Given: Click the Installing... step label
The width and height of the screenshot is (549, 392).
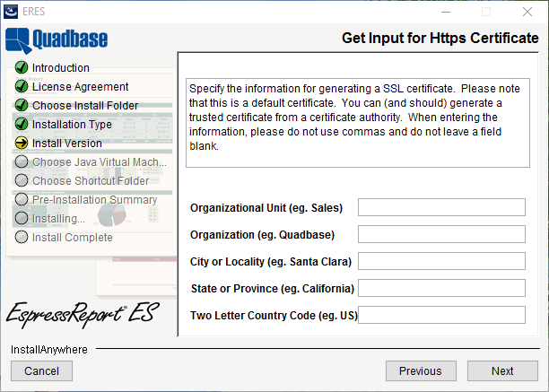Looking at the screenshot, I should pos(58,219).
